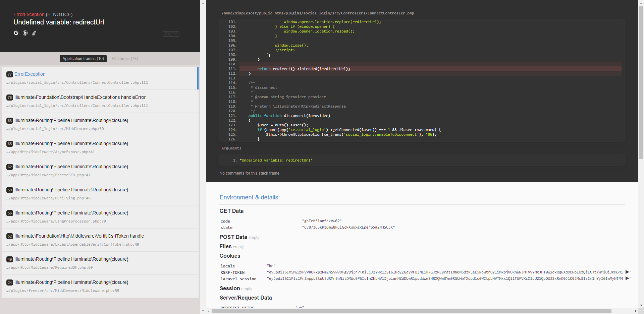Search the error on DuckDuckGo
644x314 pixels.
25,33
